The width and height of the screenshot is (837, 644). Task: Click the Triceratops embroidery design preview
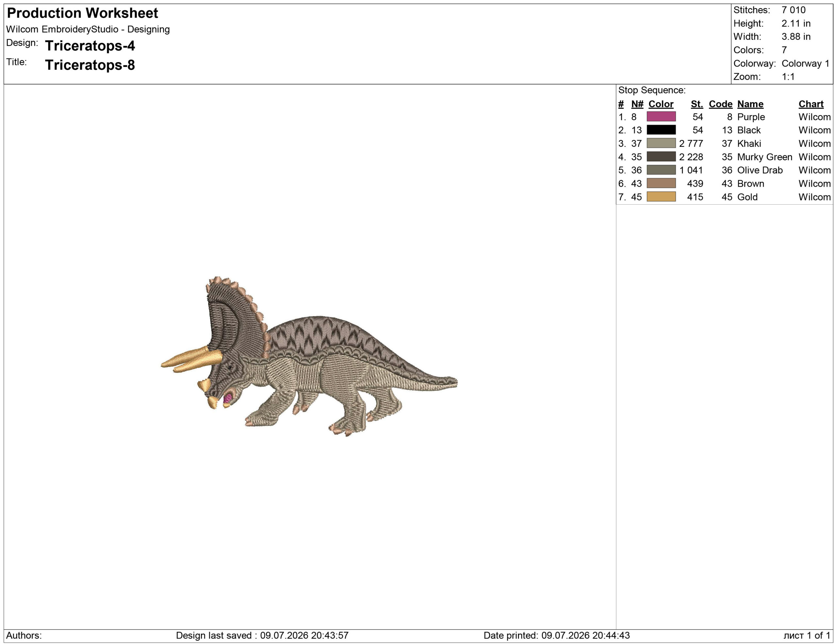coord(309,356)
